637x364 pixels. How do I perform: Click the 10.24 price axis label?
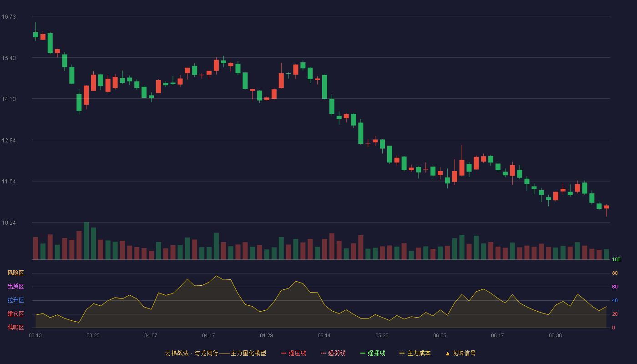coord(9,223)
